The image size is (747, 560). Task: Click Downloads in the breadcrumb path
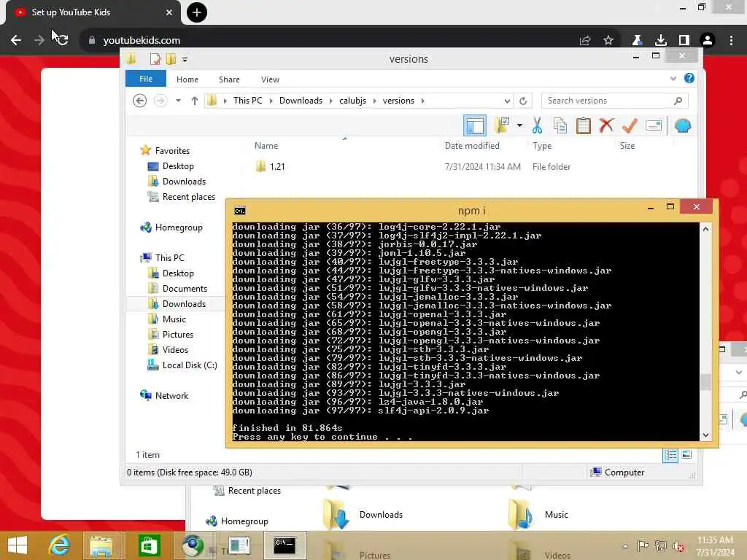pyautogui.click(x=301, y=101)
